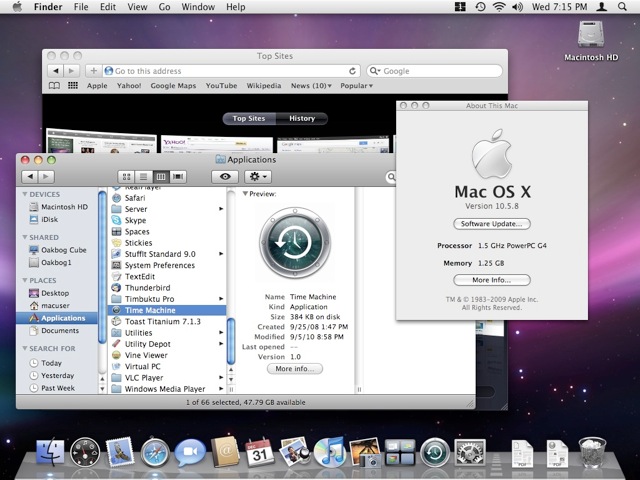Viewport: 640px width, 480px height.
Task: Switch Finder to list view
Action: 143,176
